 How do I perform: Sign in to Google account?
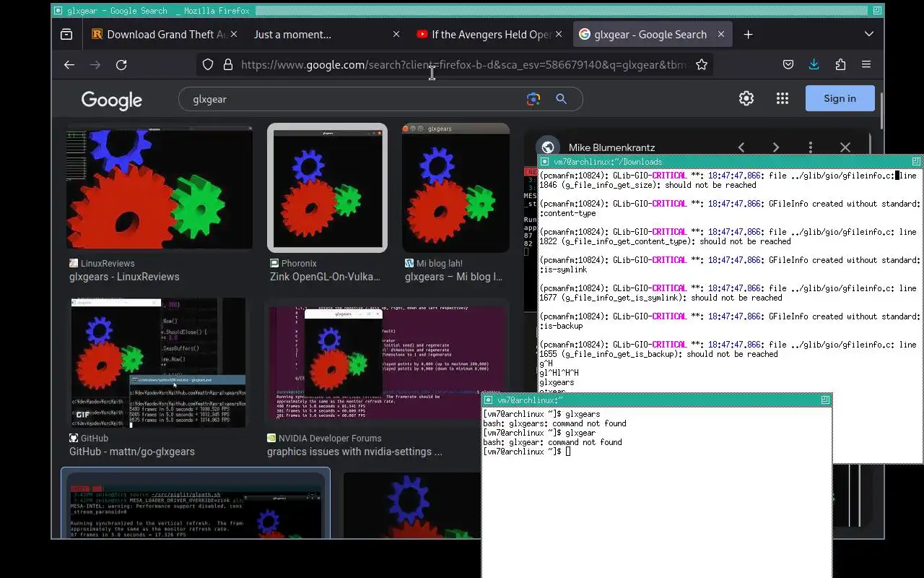[840, 98]
